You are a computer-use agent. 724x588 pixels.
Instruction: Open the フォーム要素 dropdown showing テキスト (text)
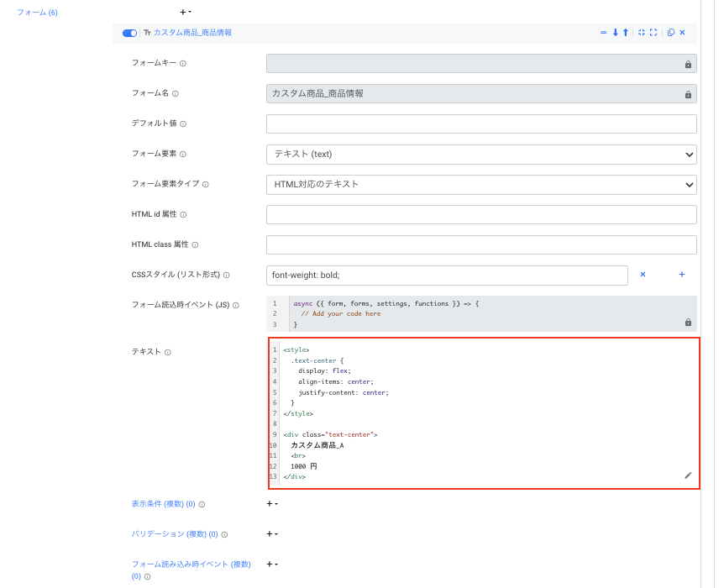[x=481, y=155]
